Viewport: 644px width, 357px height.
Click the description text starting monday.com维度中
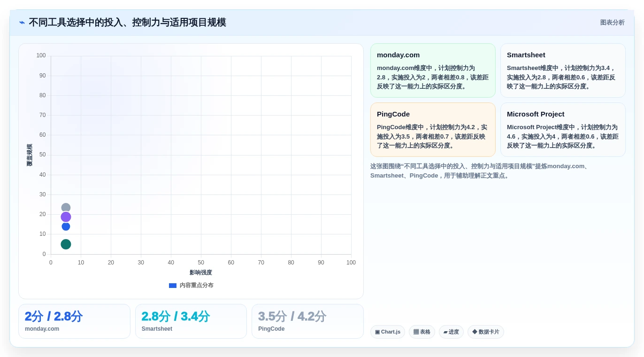pos(433,77)
